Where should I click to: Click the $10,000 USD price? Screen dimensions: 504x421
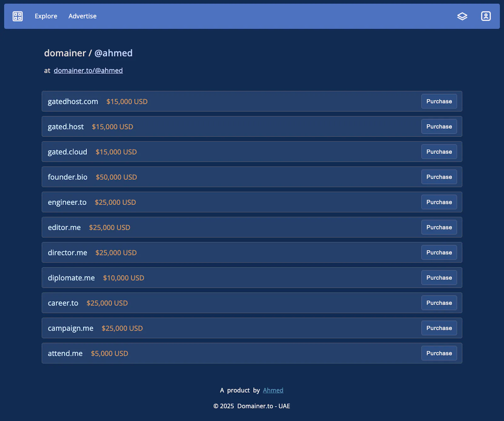click(123, 278)
